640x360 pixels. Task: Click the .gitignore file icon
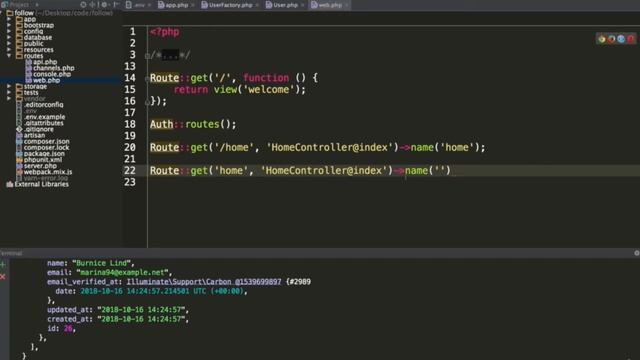point(19,129)
